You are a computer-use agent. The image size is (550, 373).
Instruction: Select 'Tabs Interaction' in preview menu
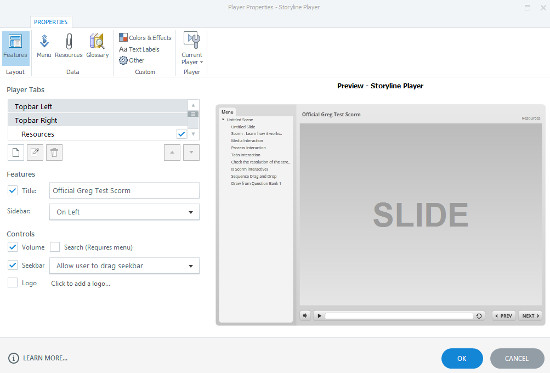point(245,155)
